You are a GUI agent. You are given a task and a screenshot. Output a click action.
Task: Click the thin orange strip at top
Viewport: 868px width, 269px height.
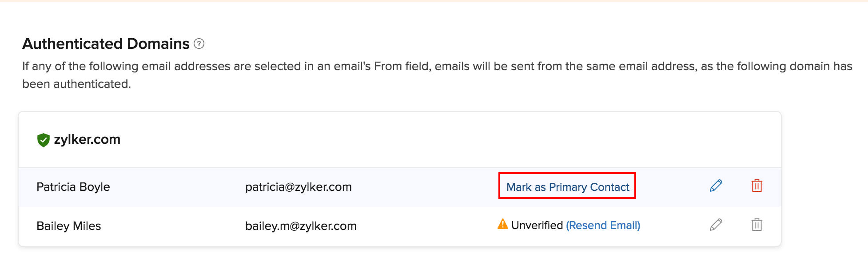[434, 1]
